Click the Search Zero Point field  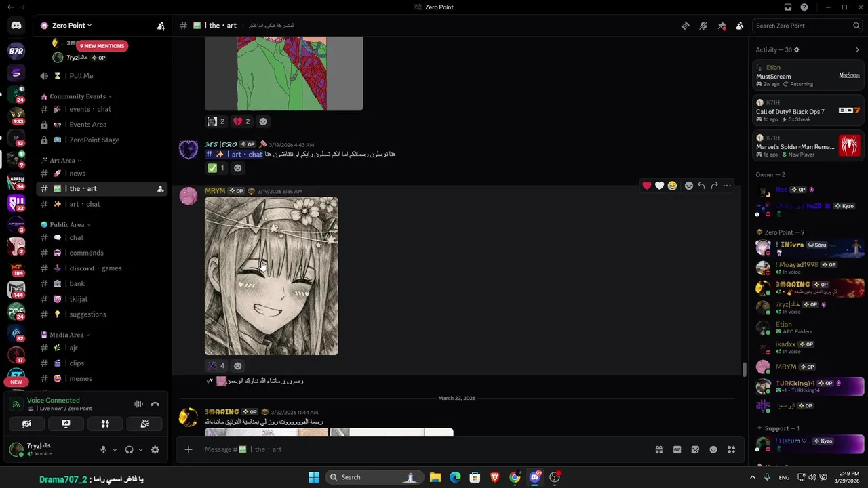pos(807,26)
